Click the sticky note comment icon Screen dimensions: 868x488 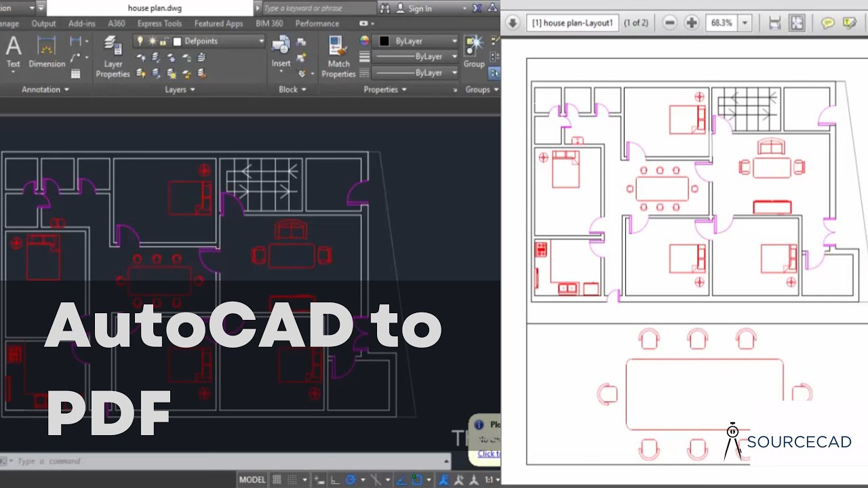click(828, 23)
